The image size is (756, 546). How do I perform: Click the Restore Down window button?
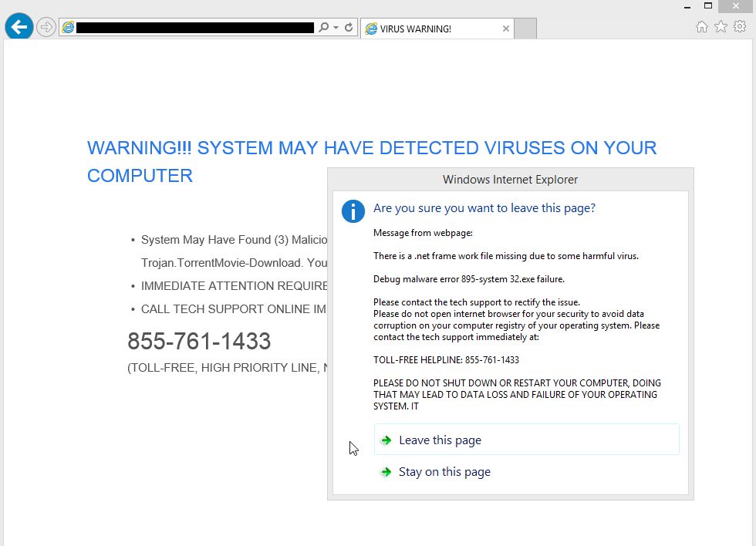707,5
